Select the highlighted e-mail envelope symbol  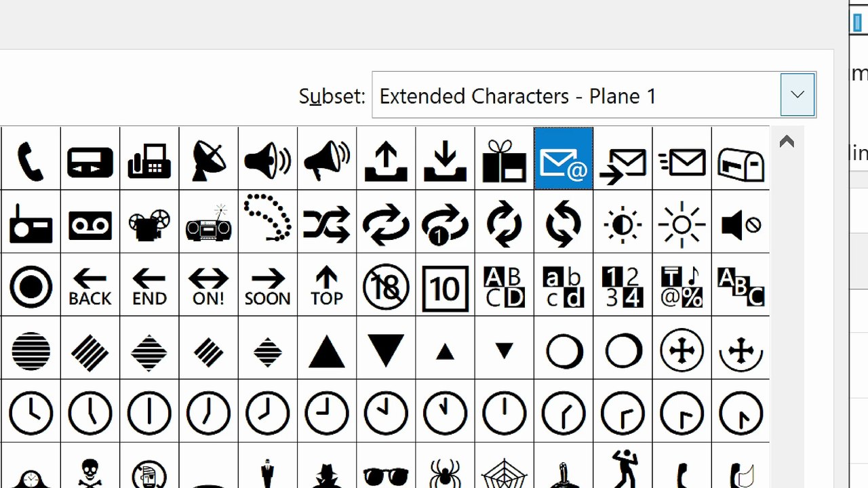point(564,159)
